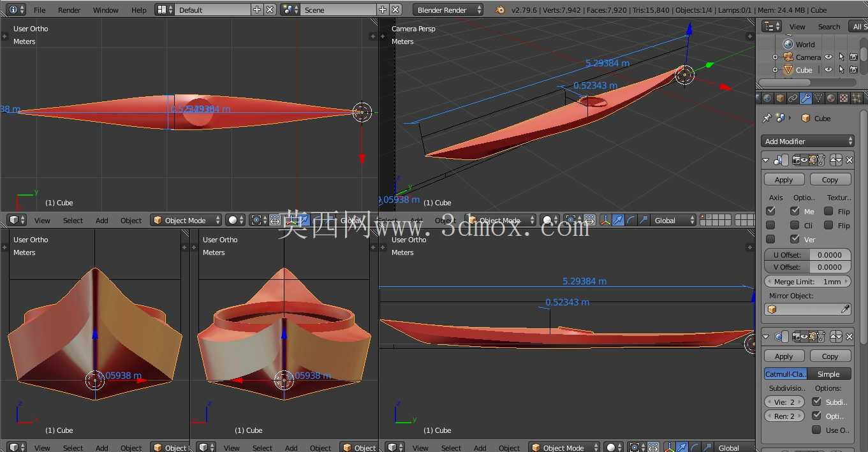Select the Catmull-Clark subdivision type
The image size is (868, 452).
(786, 374)
